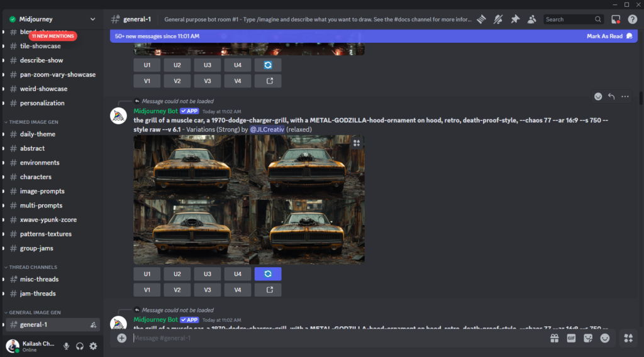Open the Threads icon in channel header
Image resolution: width=644 pixels, height=357 pixels.
(x=481, y=19)
